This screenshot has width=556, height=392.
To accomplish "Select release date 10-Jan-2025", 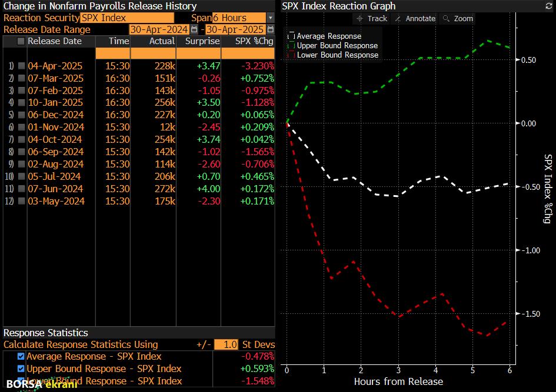I will (x=55, y=103).
